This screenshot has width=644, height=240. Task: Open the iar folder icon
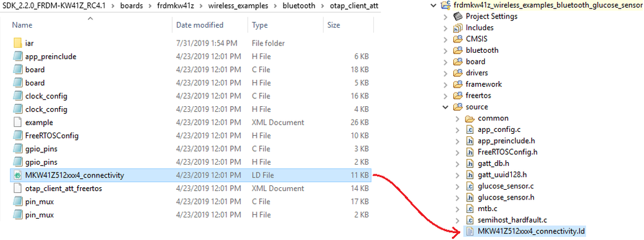[x=17, y=43]
